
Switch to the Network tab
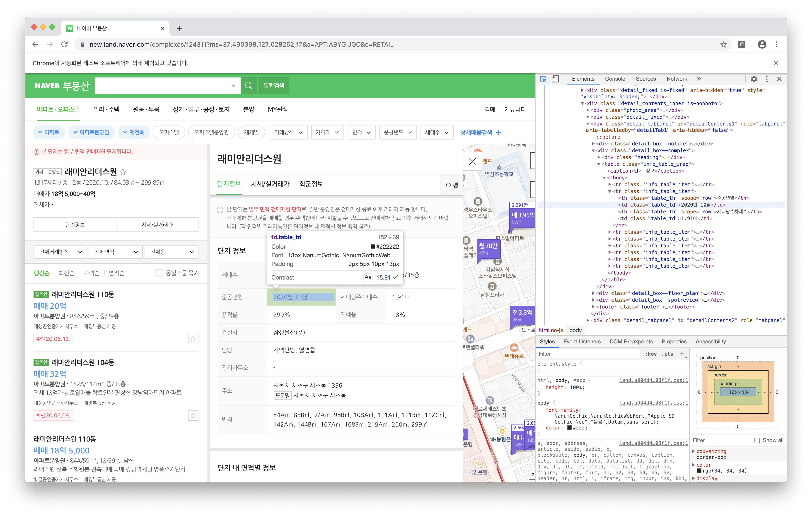point(677,79)
